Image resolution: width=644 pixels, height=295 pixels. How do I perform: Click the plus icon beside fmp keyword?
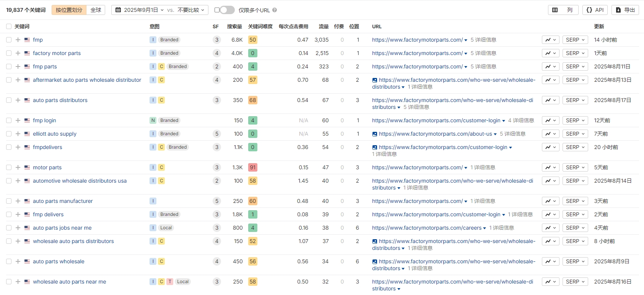pos(18,40)
